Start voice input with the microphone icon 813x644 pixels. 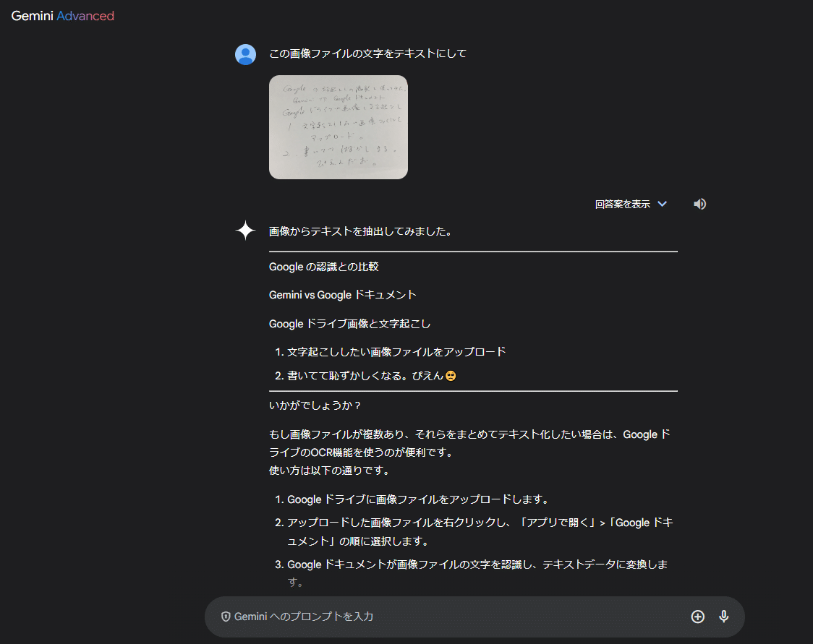click(724, 617)
